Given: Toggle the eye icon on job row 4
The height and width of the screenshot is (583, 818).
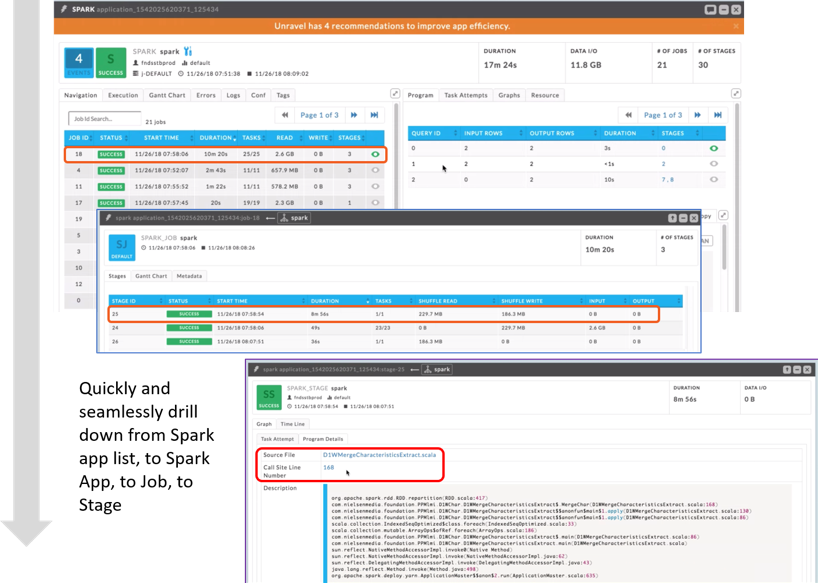Looking at the screenshot, I should coord(375,170).
